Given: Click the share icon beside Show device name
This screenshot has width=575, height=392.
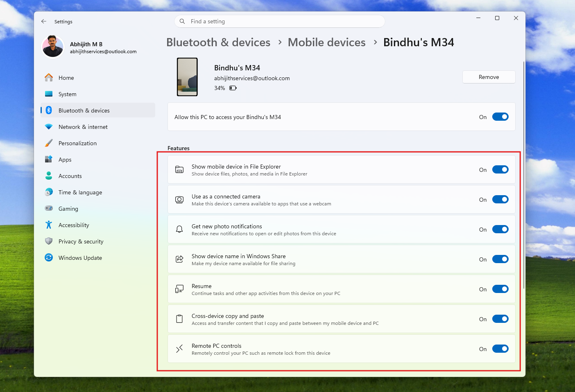Looking at the screenshot, I should point(179,259).
